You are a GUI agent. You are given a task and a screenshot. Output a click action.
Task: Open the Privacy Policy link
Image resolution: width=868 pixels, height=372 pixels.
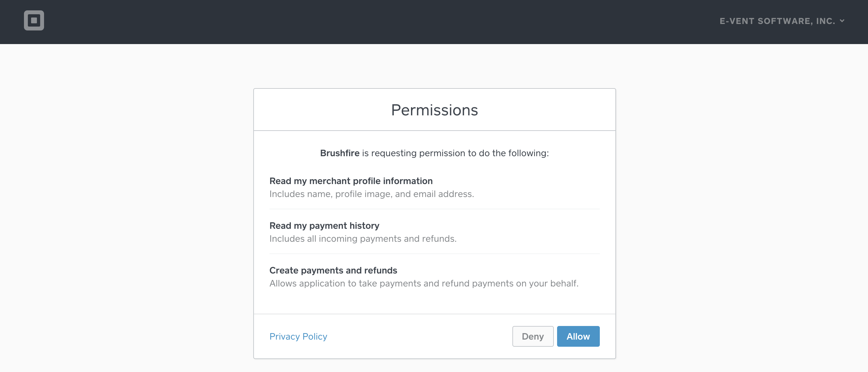tap(298, 336)
